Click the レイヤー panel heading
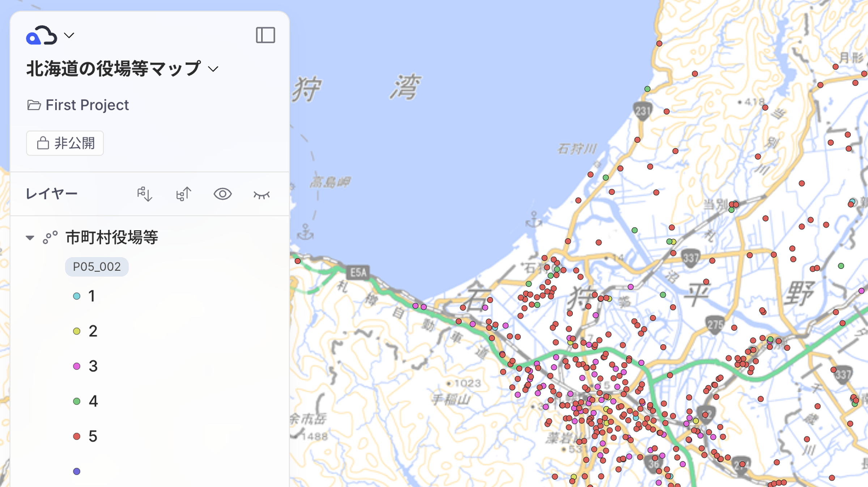868x487 pixels. coord(51,193)
